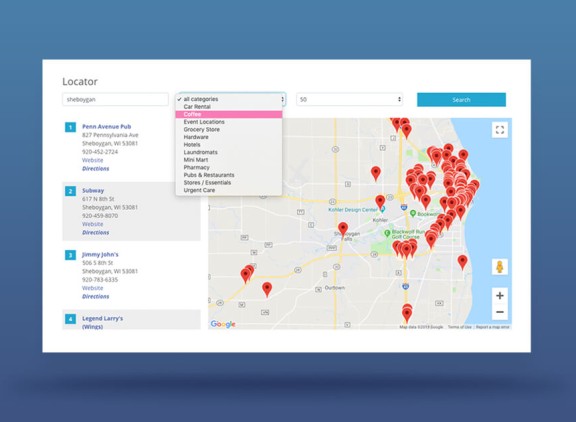Click the Kohler Design Center map marker
The width and height of the screenshot is (576, 422).
coord(382,209)
